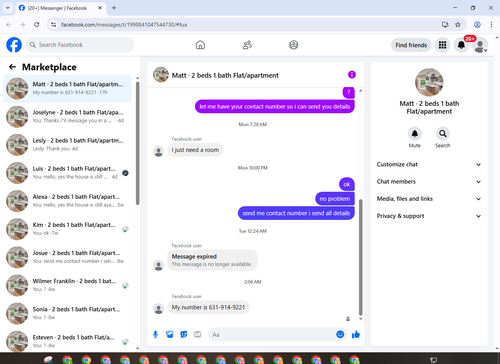Click the 'ok' sent message bubble
Image resolution: width=500 pixels, height=364 pixels.
coord(347,184)
